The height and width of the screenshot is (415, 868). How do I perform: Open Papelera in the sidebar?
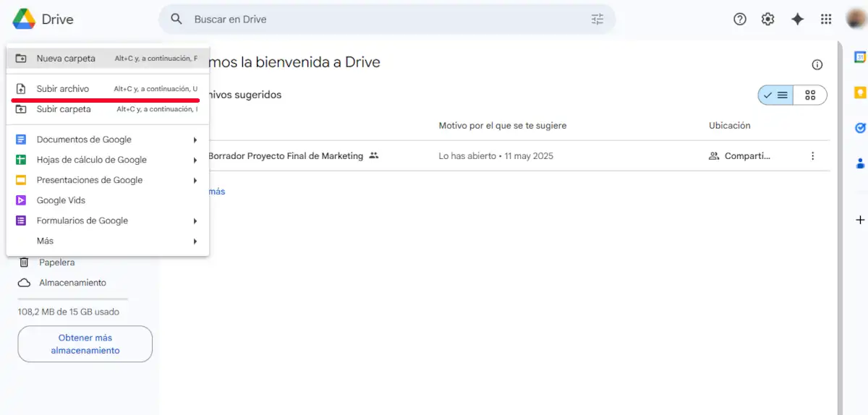[56, 262]
